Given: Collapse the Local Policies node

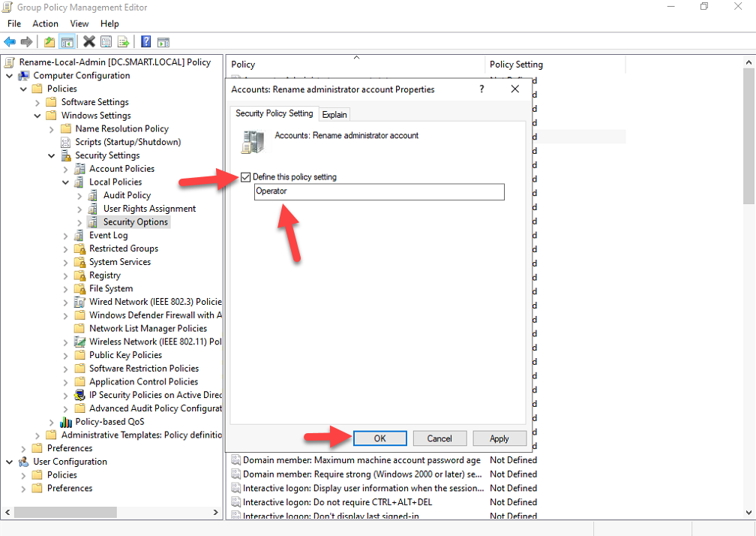Looking at the screenshot, I should click(65, 182).
